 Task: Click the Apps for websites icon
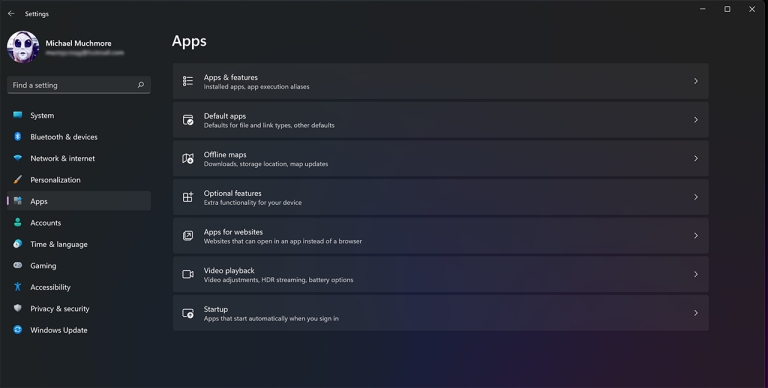[188, 236]
